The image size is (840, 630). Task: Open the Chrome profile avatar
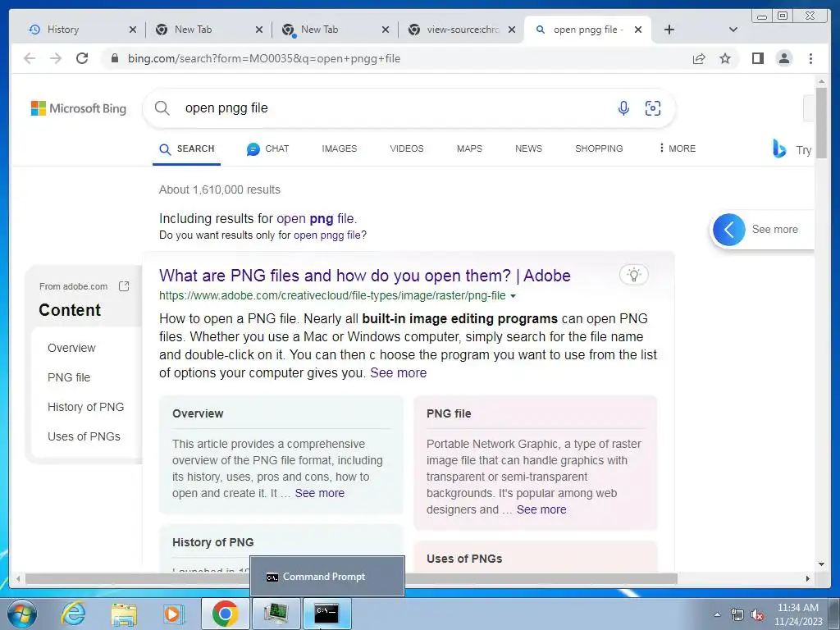783,58
